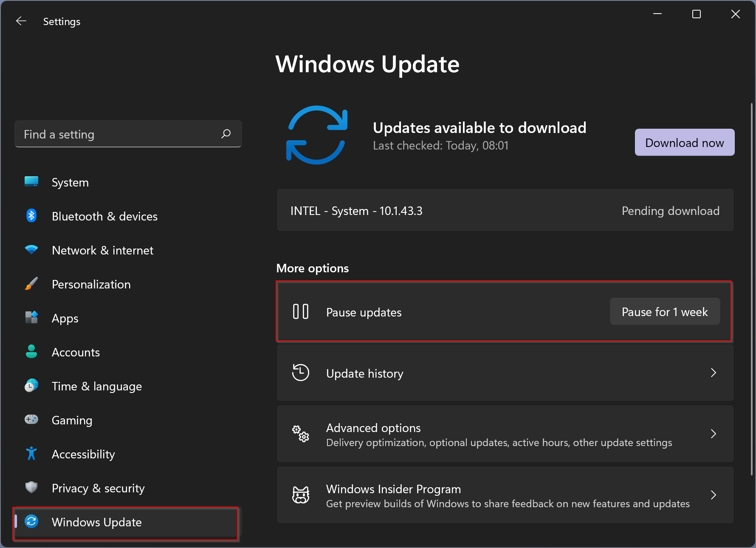
Task: Click the System monitor icon in sidebar
Action: tap(31, 182)
